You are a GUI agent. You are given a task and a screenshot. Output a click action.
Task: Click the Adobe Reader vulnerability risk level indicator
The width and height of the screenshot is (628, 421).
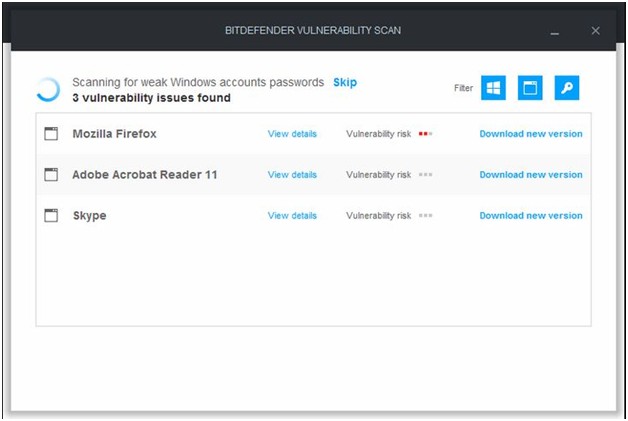[425, 175]
